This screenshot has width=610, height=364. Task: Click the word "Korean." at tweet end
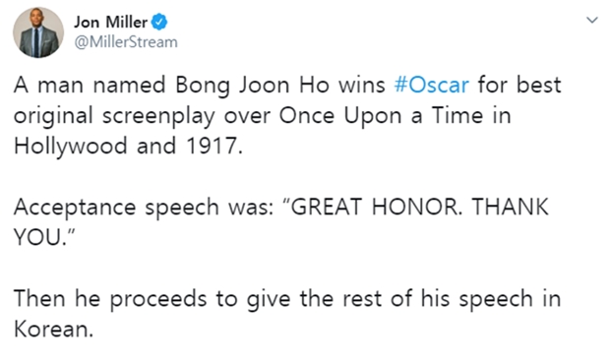tap(53, 329)
